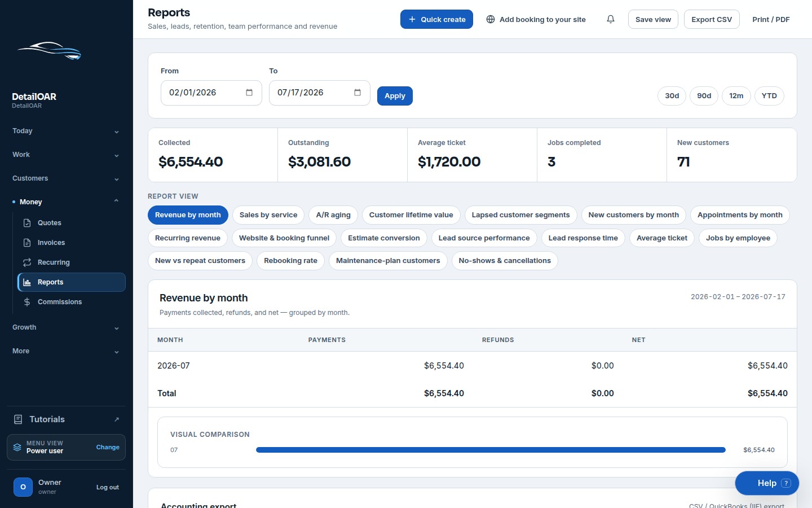This screenshot has height=508, width=812.
Task: Click the Export CSV button
Action: (712, 19)
